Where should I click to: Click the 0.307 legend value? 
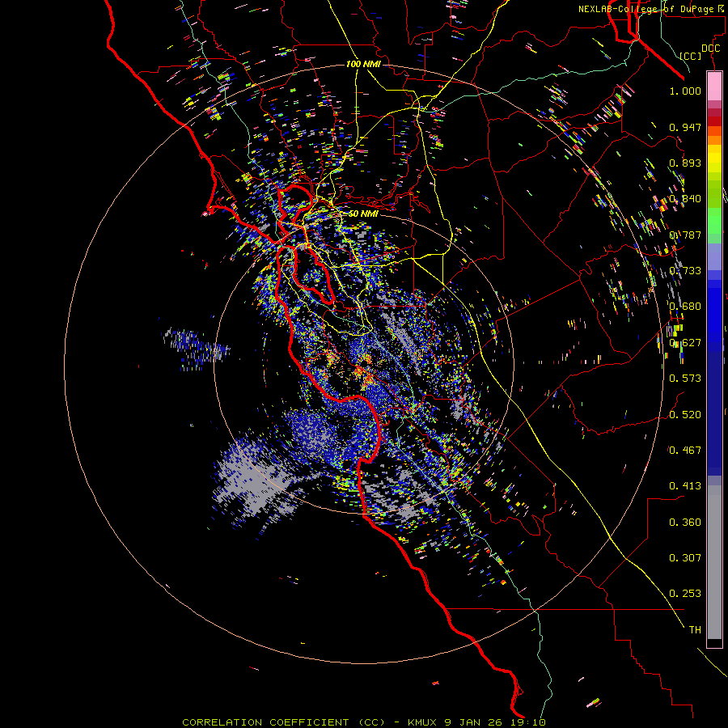(685, 558)
